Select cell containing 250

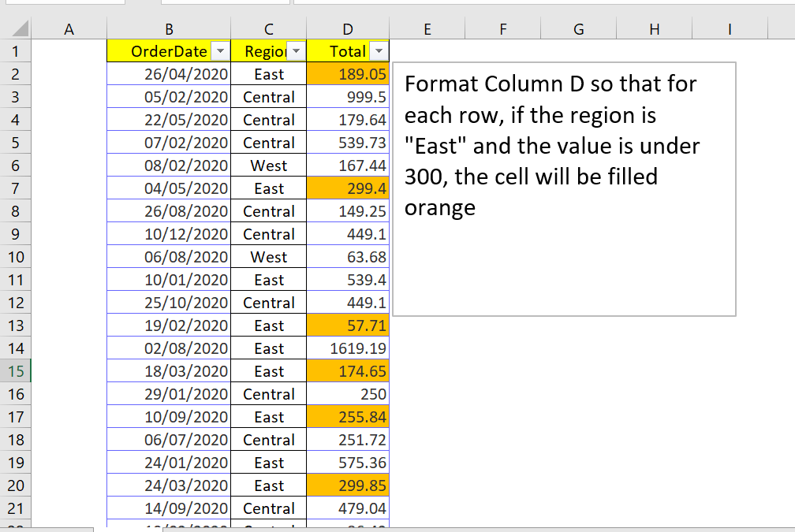click(x=348, y=394)
